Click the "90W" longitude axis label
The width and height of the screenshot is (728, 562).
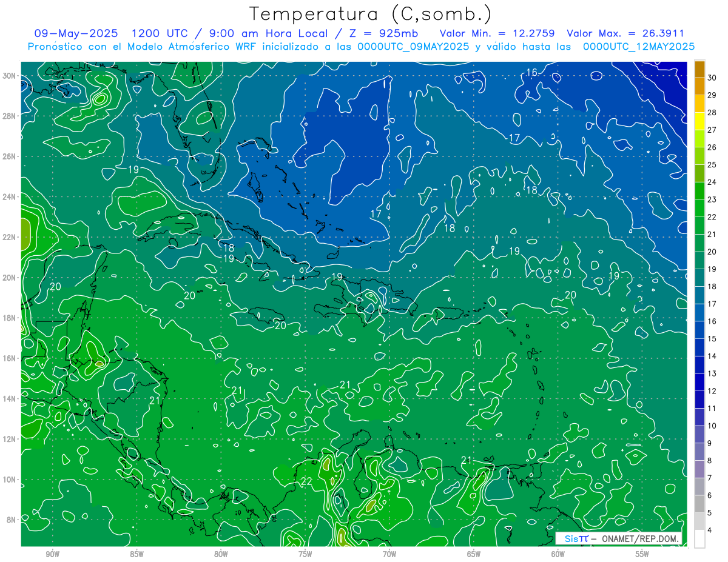(x=52, y=554)
